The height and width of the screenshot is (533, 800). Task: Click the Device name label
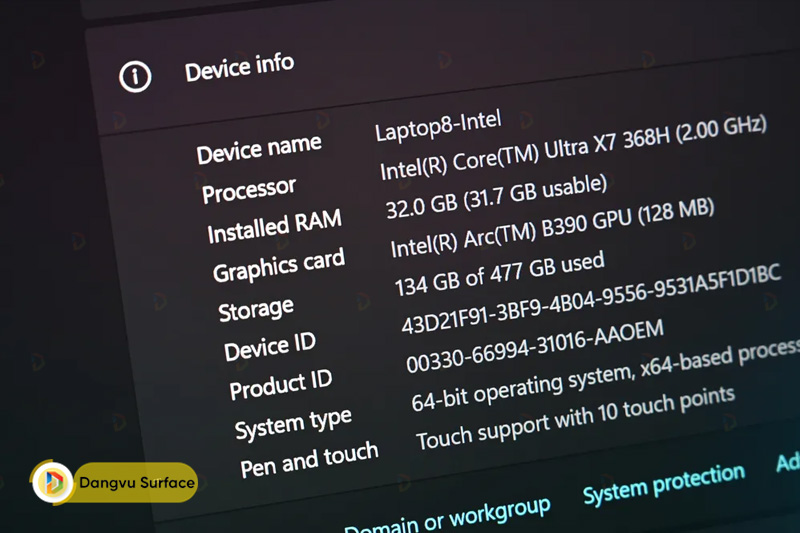click(259, 148)
